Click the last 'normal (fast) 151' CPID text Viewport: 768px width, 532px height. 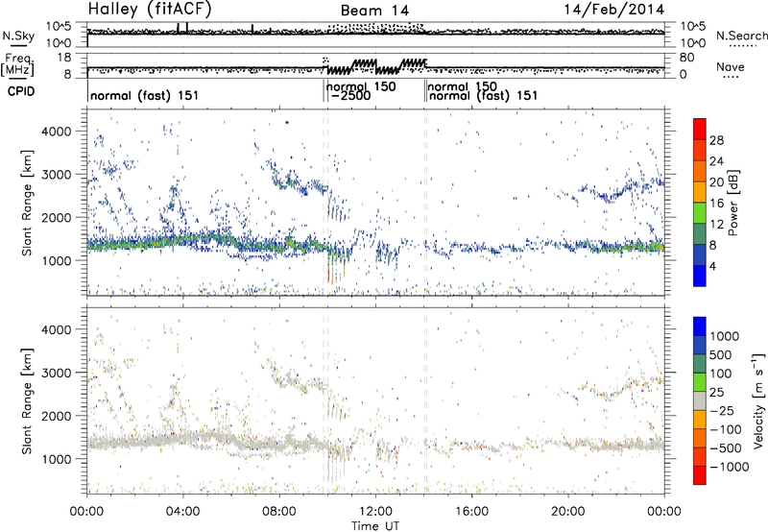pyautogui.click(x=483, y=95)
